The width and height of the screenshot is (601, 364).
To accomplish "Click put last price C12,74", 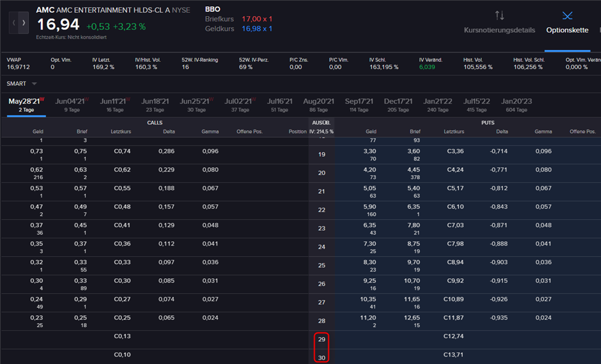I will coord(454,336).
